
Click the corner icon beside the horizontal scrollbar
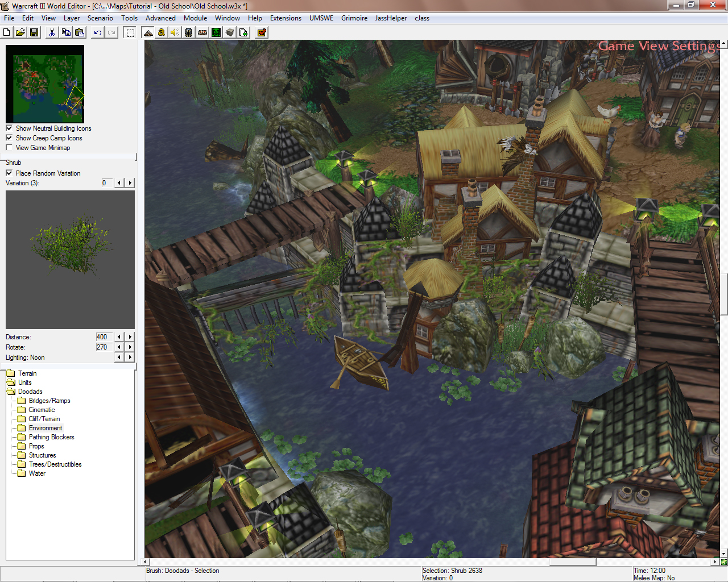point(723,562)
